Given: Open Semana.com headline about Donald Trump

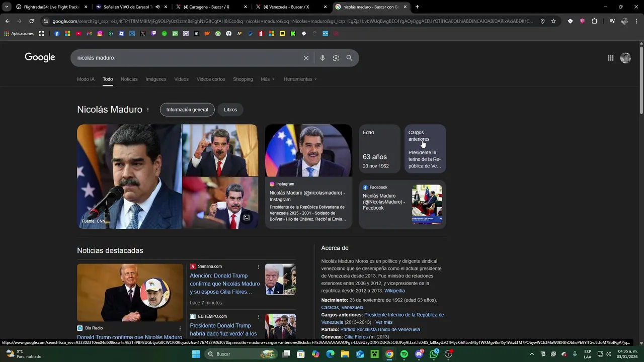Looking at the screenshot, I should (225, 284).
